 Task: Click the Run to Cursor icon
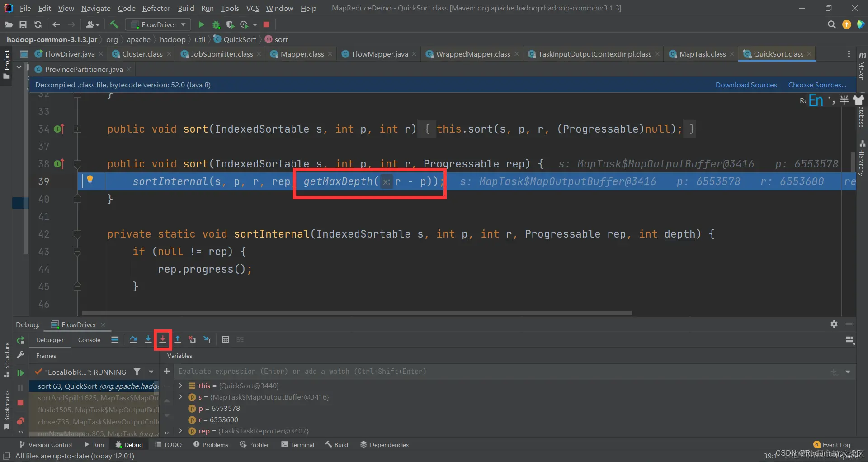coord(208,339)
